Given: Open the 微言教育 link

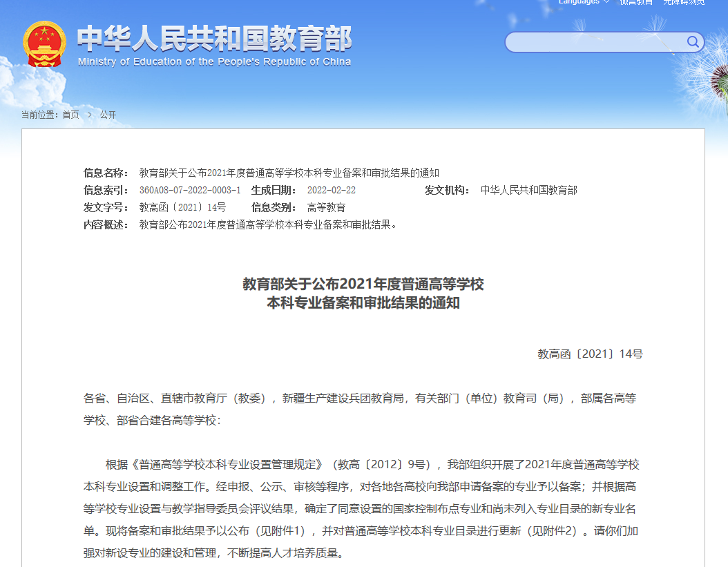Looking at the screenshot, I should [635, 2].
